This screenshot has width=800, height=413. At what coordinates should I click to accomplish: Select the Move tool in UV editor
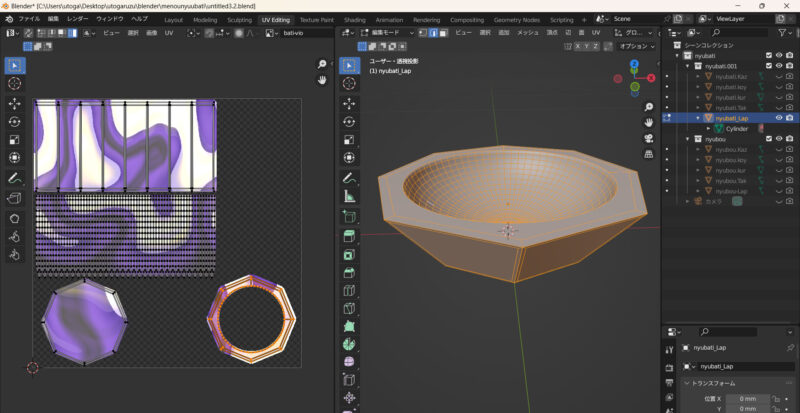[15, 104]
